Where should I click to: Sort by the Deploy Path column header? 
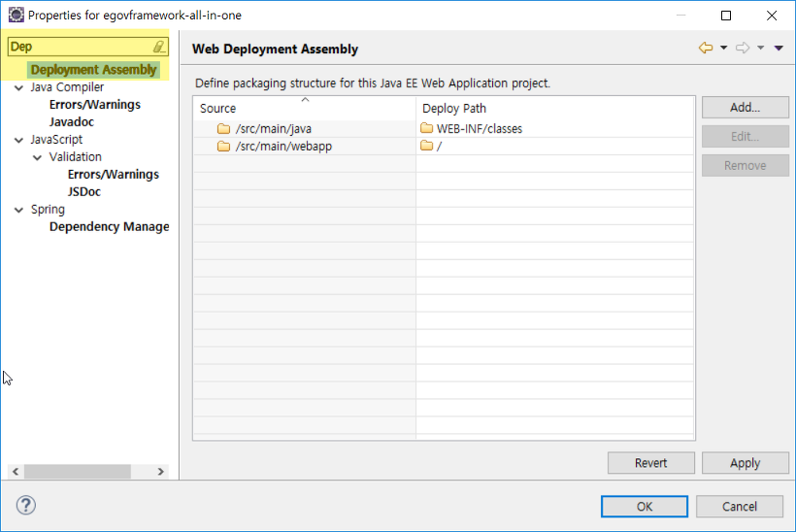555,108
